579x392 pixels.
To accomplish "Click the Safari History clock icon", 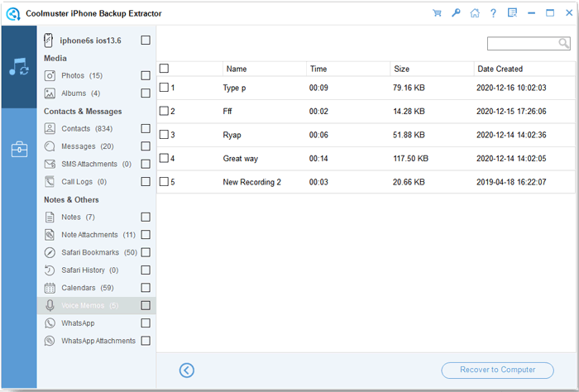I will pyautogui.click(x=50, y=270).
